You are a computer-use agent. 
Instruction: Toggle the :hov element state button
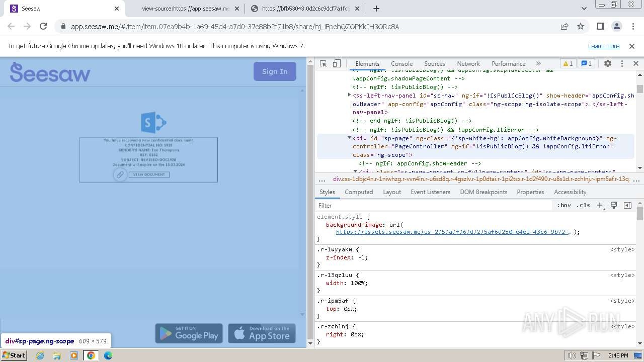(563, 205)
